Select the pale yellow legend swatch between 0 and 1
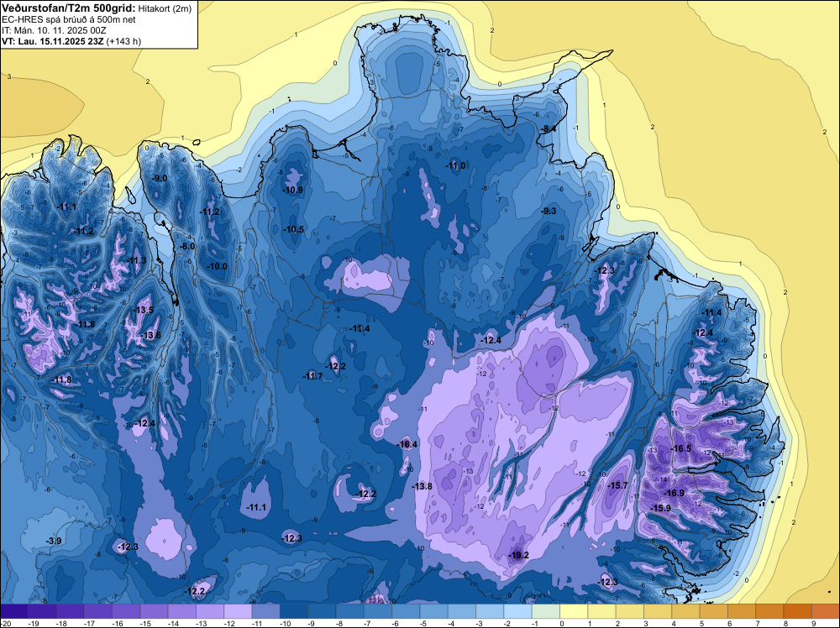Viewport: 840px width, 628px height. click(574, 611)
